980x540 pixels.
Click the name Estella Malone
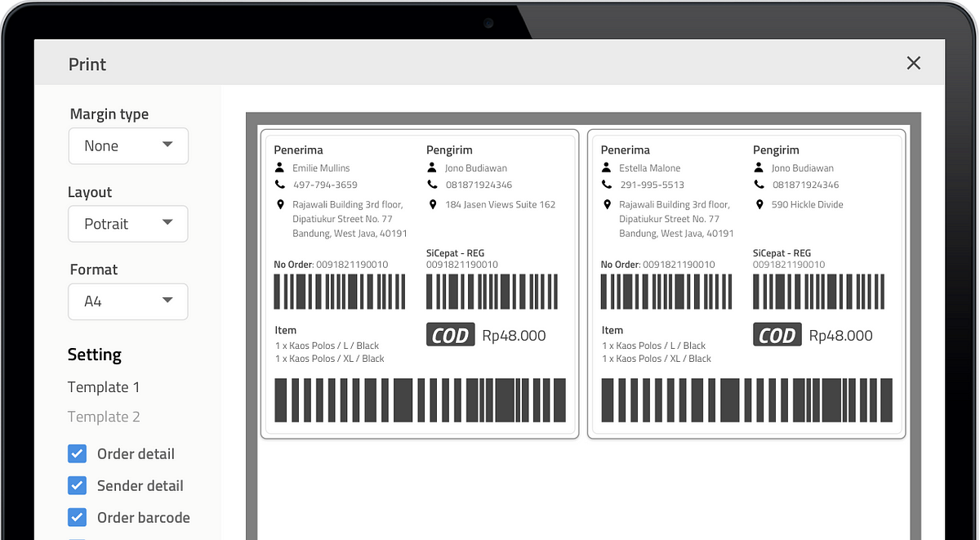pos(650,168)
